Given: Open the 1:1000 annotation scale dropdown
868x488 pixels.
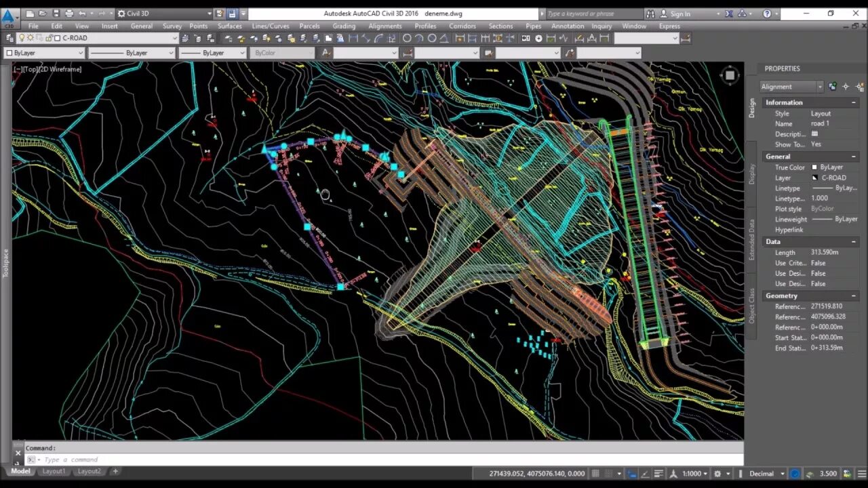Looking at the screenshot, I should (x=694, y=474).
